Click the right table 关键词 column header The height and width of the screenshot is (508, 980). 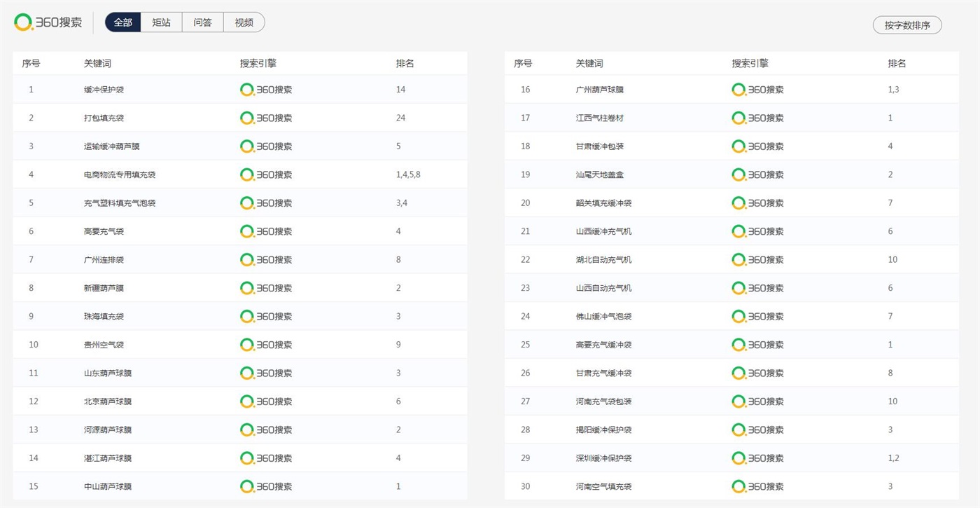point(589,64)
